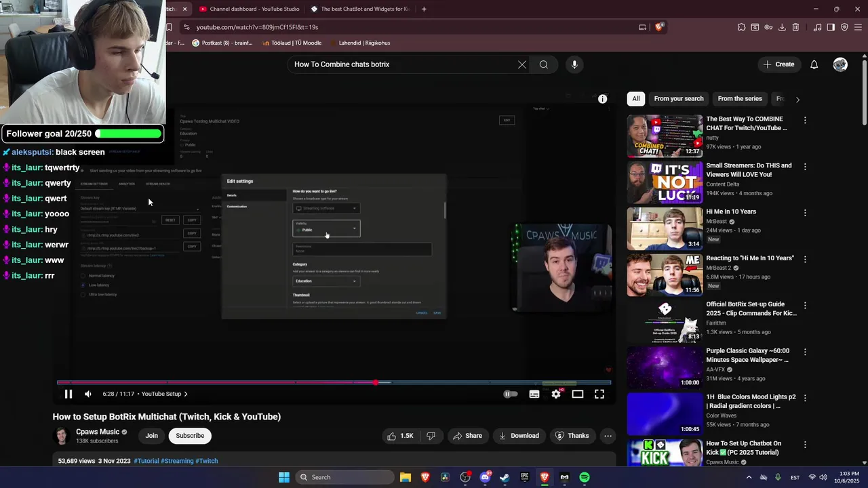Open the YouTube account avatar menu
This screenshot has height=488, width=868.
[x=840, y=64]
